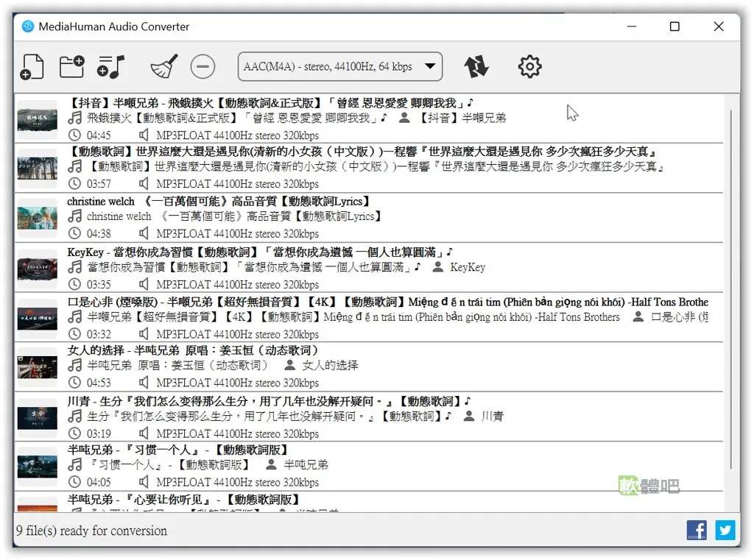The height and width of the screenshot is (560, 754).
Task: Click the clock icon beside 04:53
Action: pyautogui.click(x=74, y=383)
